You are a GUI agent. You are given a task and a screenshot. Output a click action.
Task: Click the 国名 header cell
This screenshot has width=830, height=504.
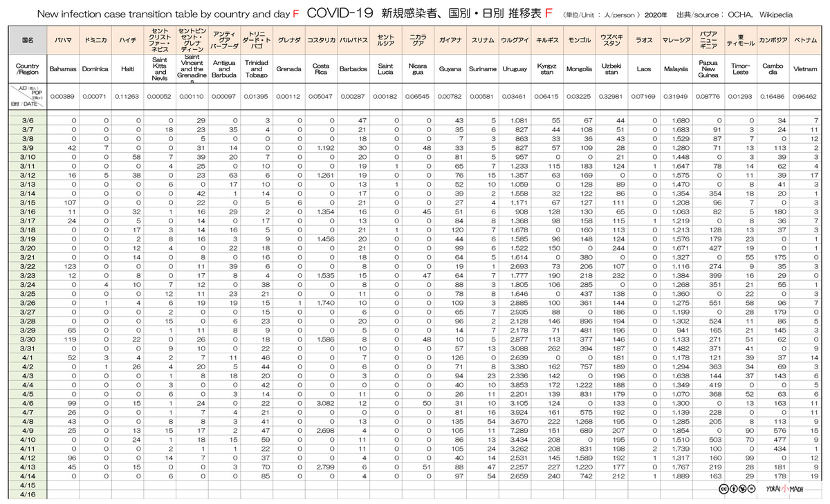[27, 40]
